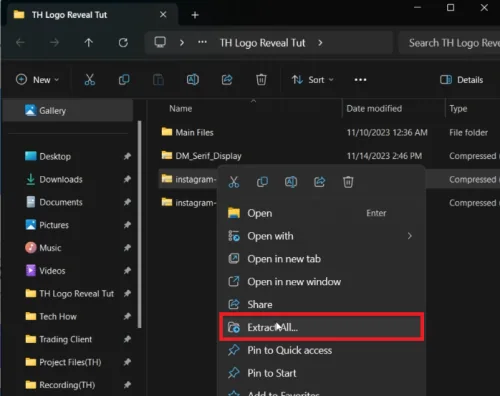Click the Search TH Logo Reveal box
Viewport: 500px width, 396px height.
click(450, 43)
